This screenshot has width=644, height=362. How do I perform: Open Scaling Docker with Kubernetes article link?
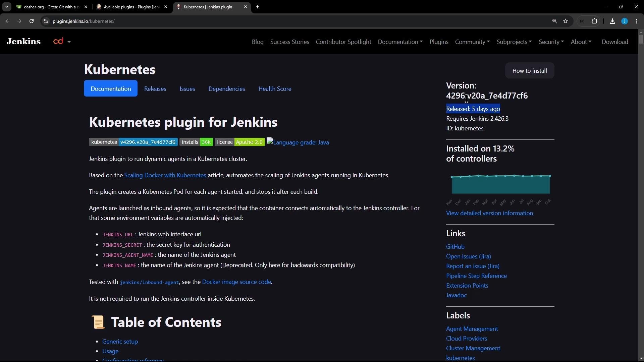pyautogui.click(x=165, y=175)
